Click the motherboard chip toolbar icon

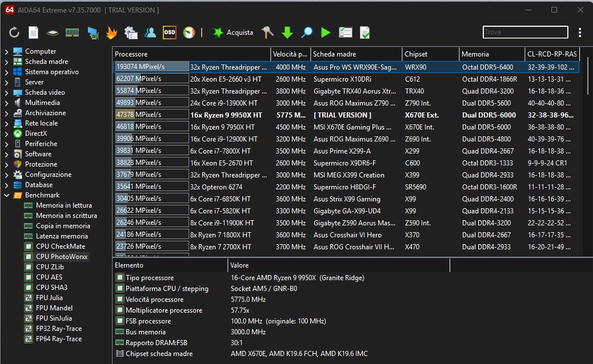(x=53, y=33)
